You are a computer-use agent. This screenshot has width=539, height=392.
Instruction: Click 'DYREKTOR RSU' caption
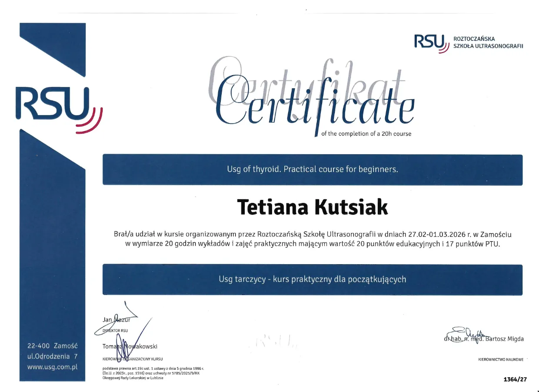click(115, 330)
